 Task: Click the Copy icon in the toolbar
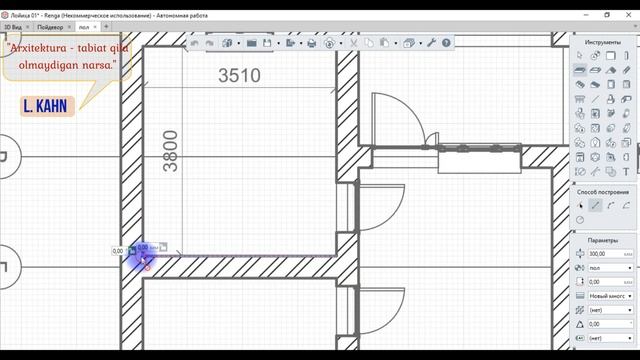click(369, 43)
